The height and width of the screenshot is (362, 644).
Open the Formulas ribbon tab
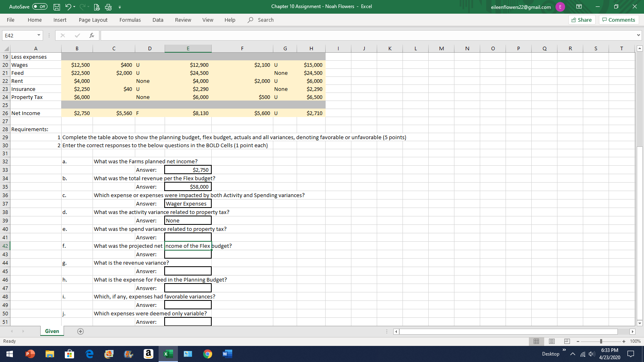pyautogui.click(x=130, y=20)
